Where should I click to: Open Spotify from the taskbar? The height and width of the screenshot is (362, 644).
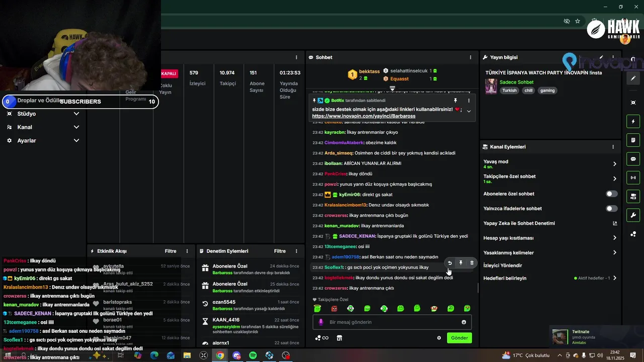(x=253, y=355)
